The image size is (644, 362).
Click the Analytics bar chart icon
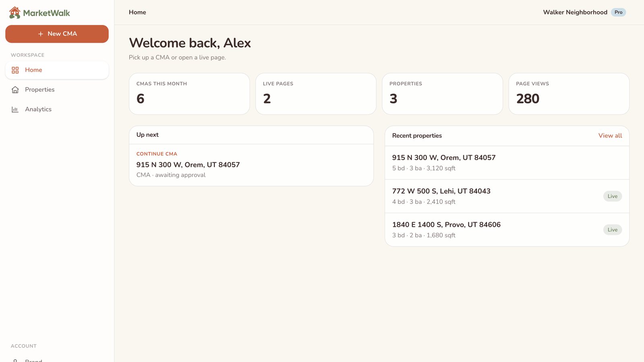15,109
